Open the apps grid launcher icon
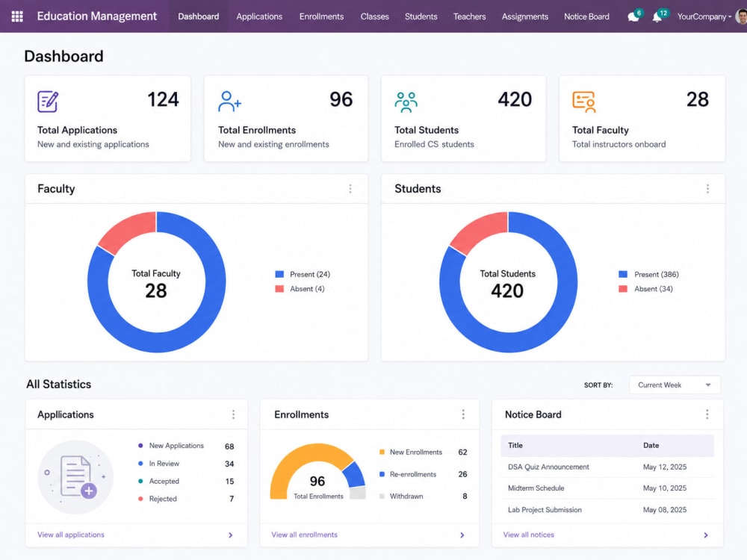The image size is (747, 560). pos(17,16)
